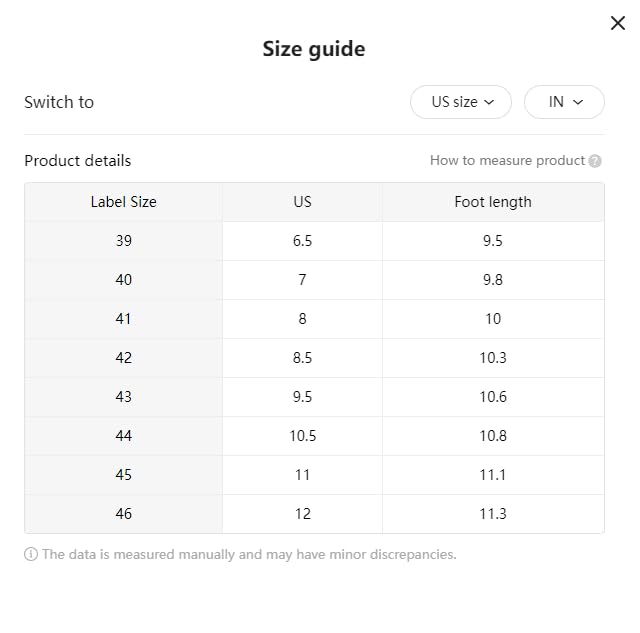Viewport: 640px width, 633px height.
Task: Open the IN unit dropdown
Action: click(564, 102)
